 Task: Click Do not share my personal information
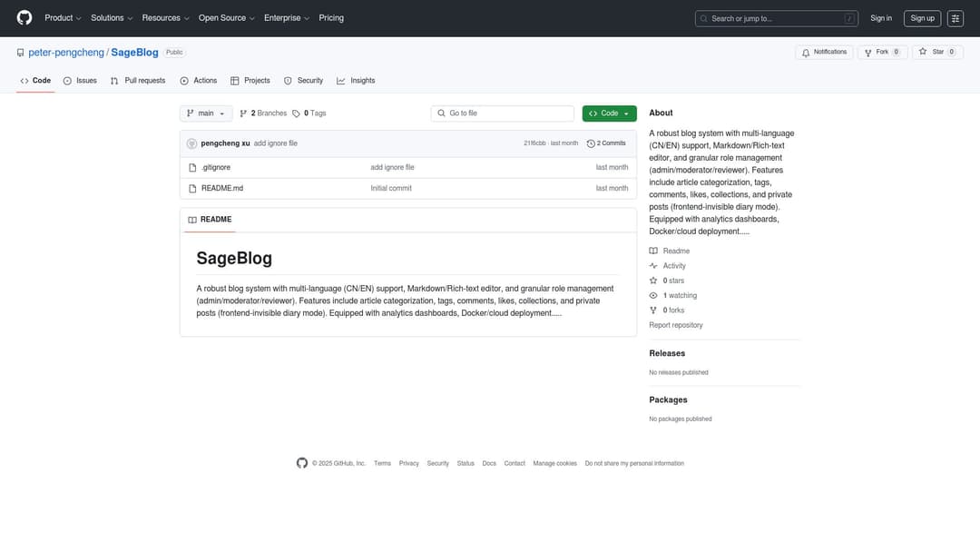point(634,464)
